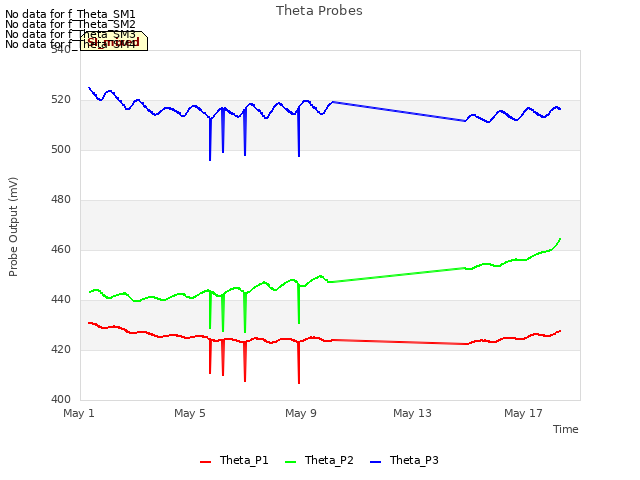Click the '480' y-axis tick label

[61, 200]
